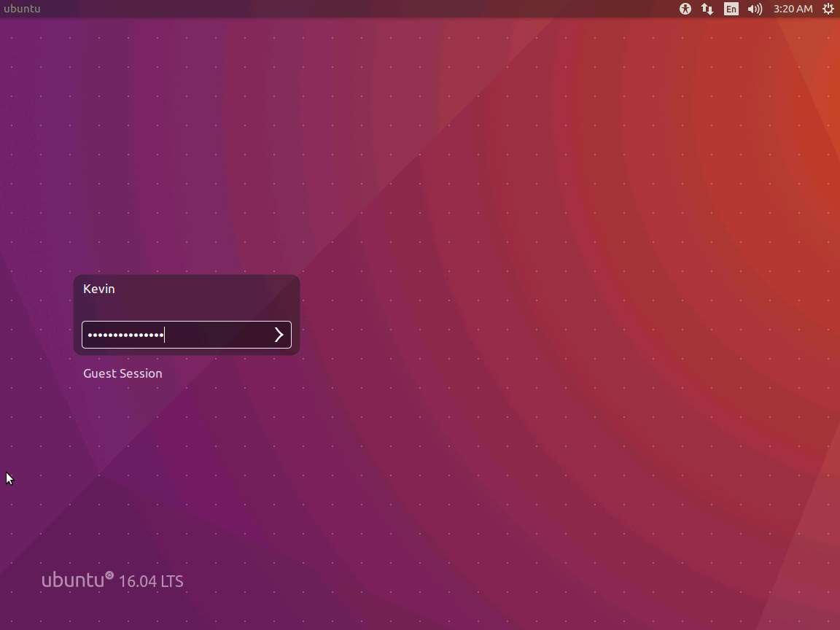The width and height of the screenshot is (840, 630).
Task: Click the network connection arrows icon
Action: 707,9
